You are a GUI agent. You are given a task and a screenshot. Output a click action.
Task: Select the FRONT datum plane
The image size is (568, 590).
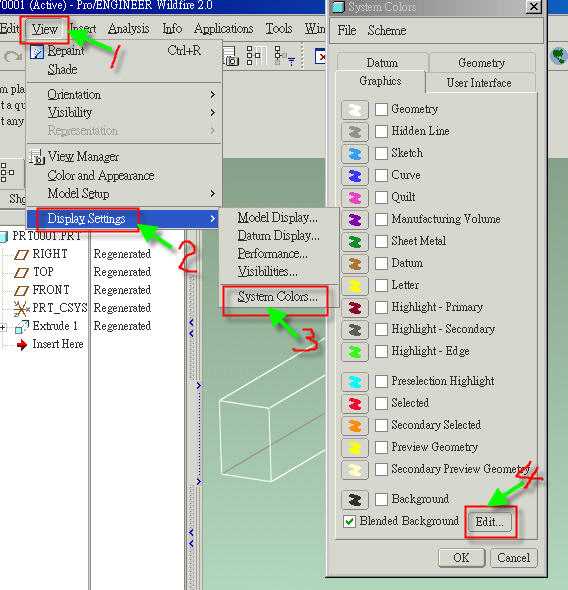tap(51, 290)
